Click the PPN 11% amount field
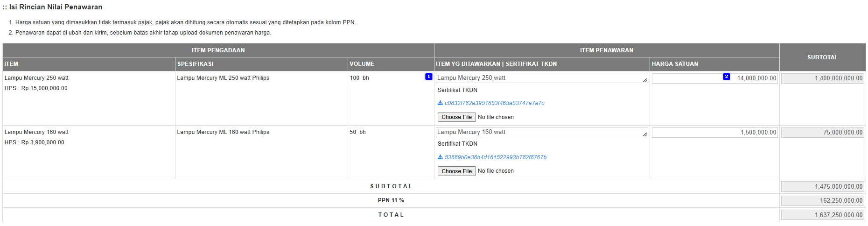The width and height of the screenshot is (868, 226). pyautogui.click(x=822, y=201)
